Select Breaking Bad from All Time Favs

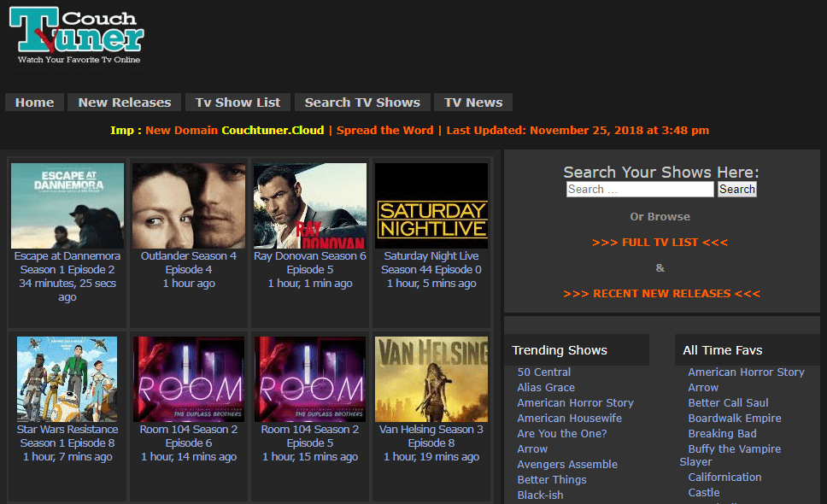[722, 433]
